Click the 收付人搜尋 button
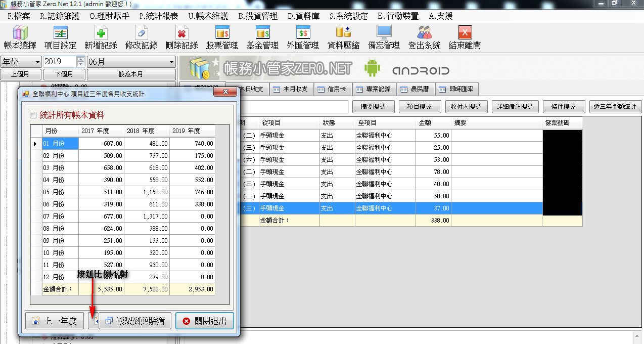 pos(466,107)
